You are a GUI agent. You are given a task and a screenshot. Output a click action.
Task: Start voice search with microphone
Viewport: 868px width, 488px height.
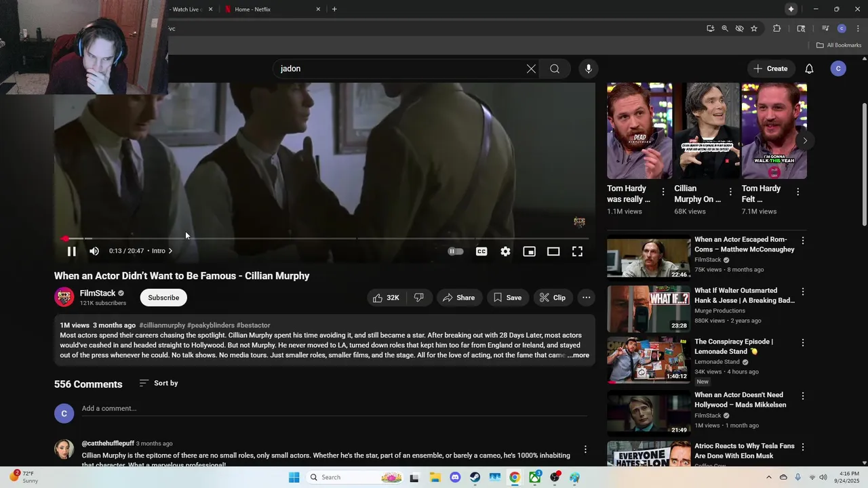[x=589, y=68]
